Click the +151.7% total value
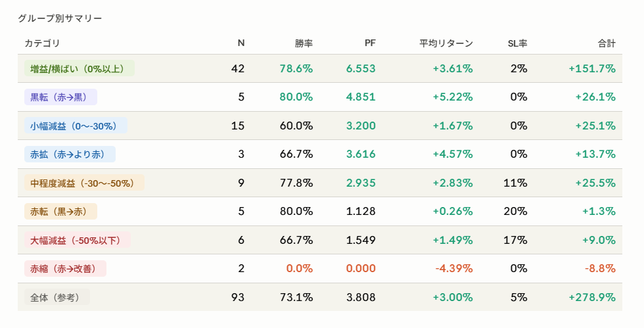This screenshot has width=644, height=328. tap(592, 68)
